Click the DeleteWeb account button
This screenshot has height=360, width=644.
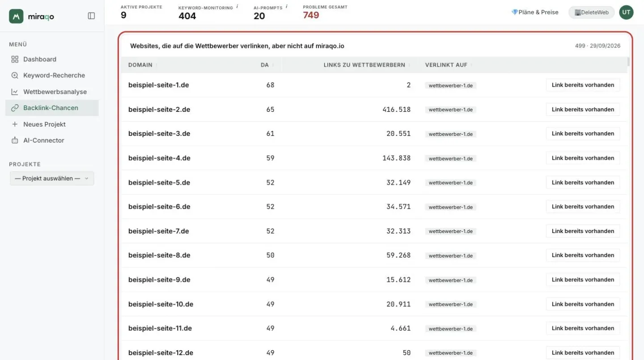pyautogui.click(x=591, y=12)
